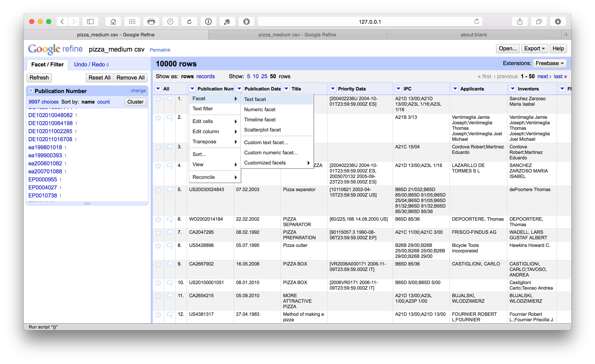Expand the Transpose submenu
Screen dimensions: 595x364
(215, 142)
